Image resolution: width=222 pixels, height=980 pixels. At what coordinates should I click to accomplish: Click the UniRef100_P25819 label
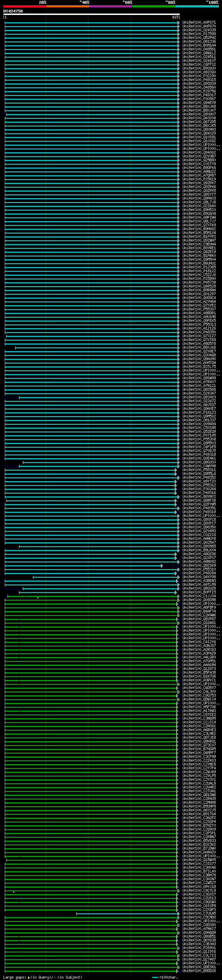pyautogui.click(x=199, y=179)
